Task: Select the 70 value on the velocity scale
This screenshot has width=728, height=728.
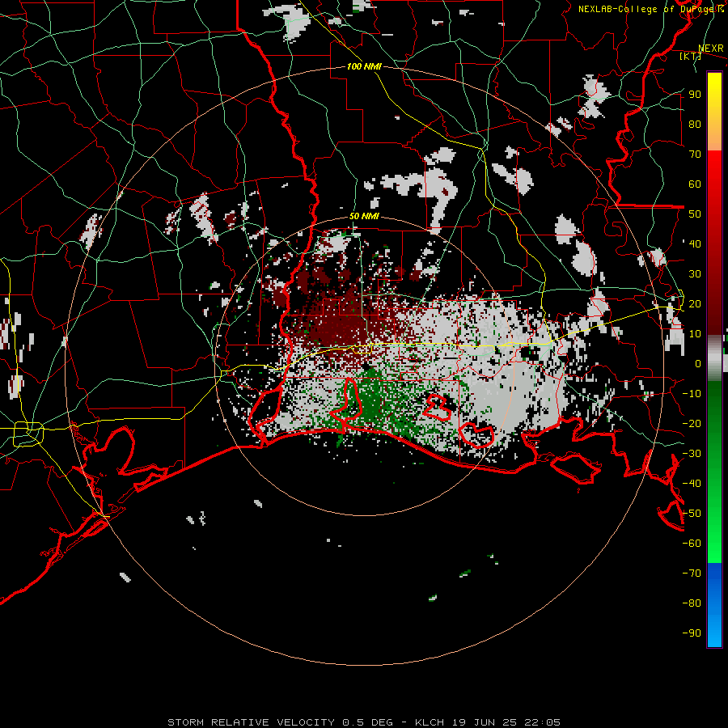Action: point(695,154)
